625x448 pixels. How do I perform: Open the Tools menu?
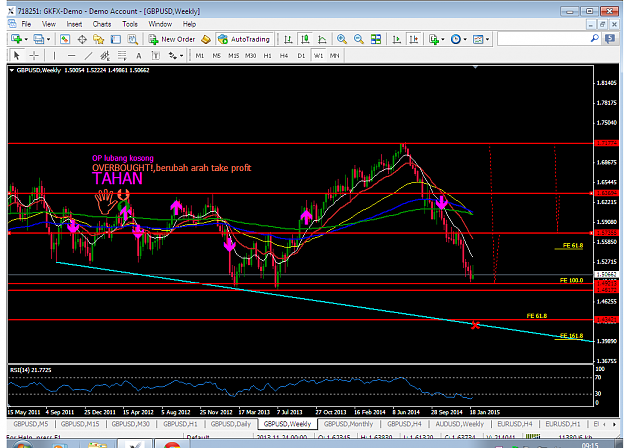click(130, 24)
